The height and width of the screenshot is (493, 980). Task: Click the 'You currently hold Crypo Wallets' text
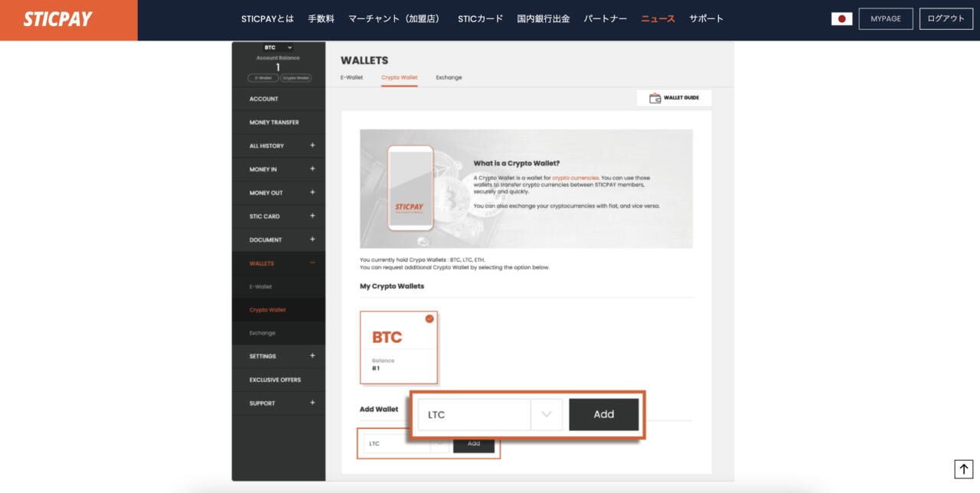click(x=423, y=260)
